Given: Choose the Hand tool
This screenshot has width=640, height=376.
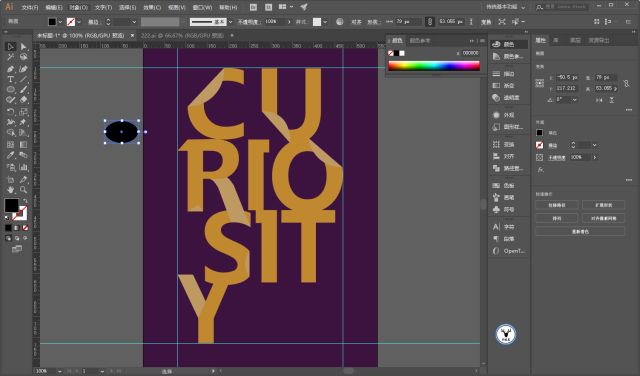Looking at the screenshot, I should (x=11, y=190).
